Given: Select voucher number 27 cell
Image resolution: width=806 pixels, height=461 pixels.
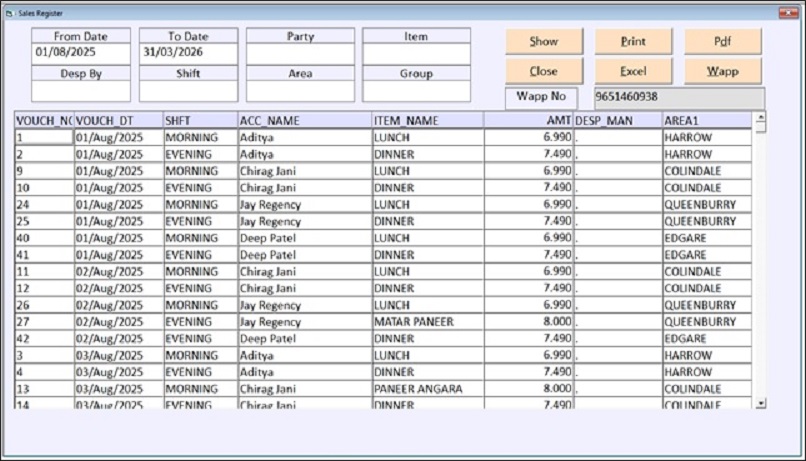Looking at the screenshot, I should [x=44, y=322].
